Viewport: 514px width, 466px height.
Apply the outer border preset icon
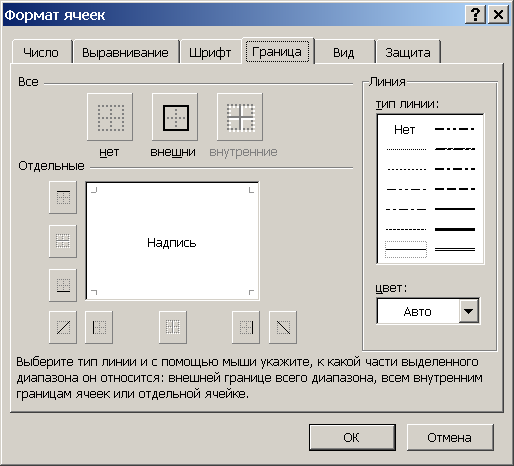(175, 117)
